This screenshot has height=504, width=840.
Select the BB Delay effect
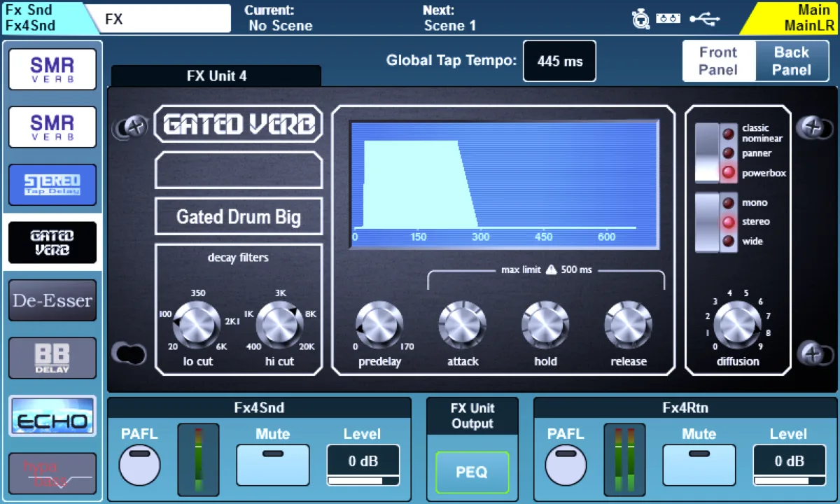(52, 358)
